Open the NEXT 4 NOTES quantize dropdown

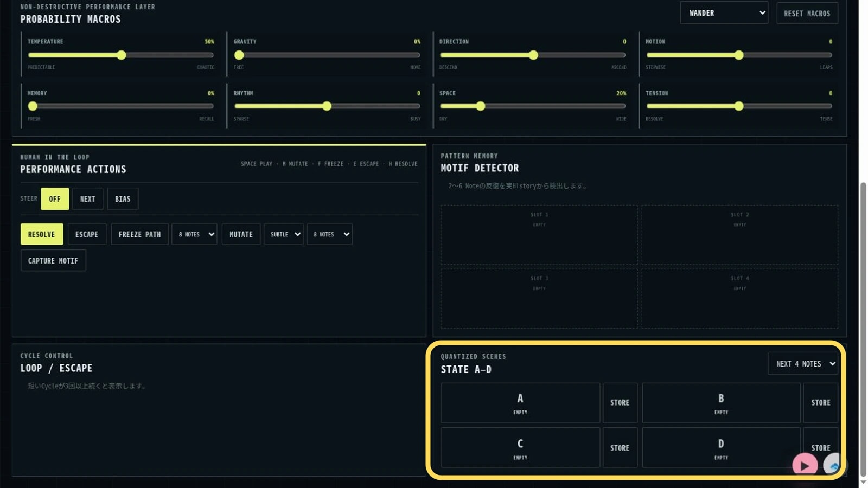pos(802,364)
